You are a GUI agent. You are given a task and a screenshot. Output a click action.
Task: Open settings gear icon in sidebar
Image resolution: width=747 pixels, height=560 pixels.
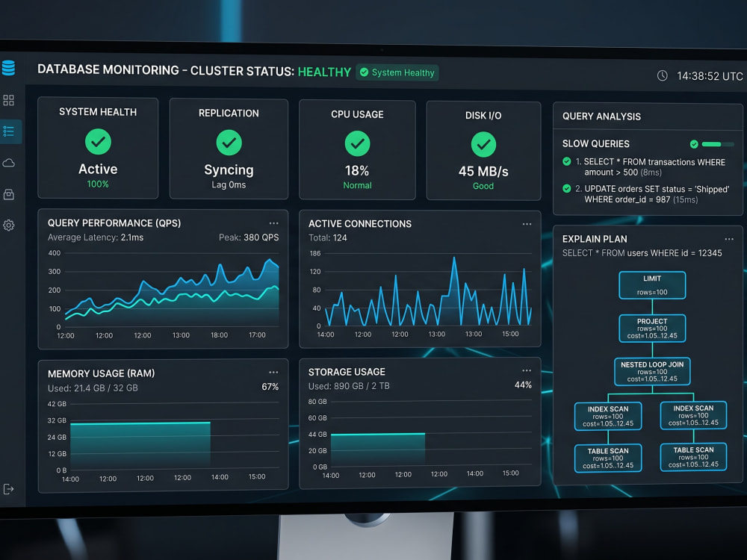pos(8,225)
